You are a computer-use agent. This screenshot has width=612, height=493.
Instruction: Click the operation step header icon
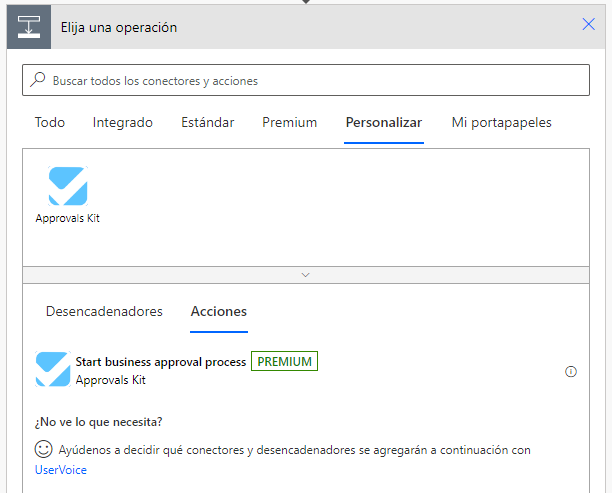(29, 27)
